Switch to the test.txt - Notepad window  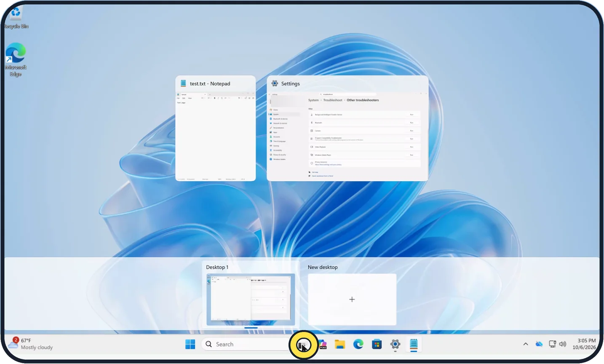[216, 128]
